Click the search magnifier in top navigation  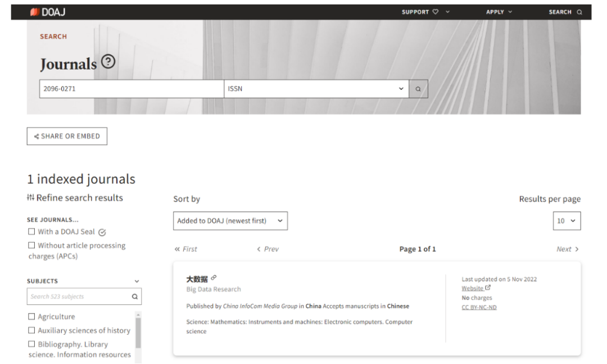579,12
